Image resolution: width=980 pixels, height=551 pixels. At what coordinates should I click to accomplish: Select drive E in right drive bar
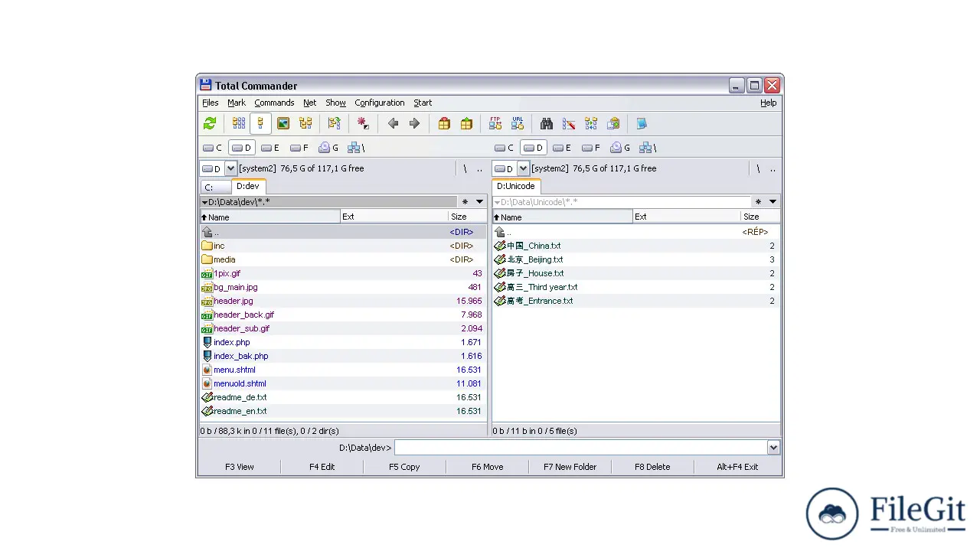[562, 148]
